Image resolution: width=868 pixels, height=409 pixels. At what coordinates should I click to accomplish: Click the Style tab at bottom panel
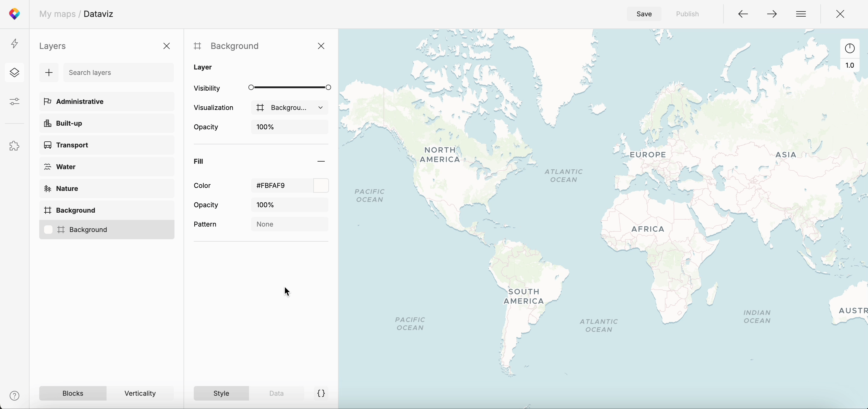click(x=221, y=393)
